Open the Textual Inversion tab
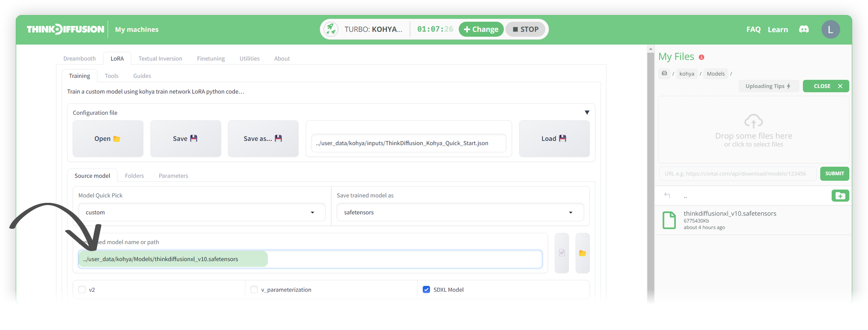The width and height of the screenshot is (868, 330). [160, 59]
